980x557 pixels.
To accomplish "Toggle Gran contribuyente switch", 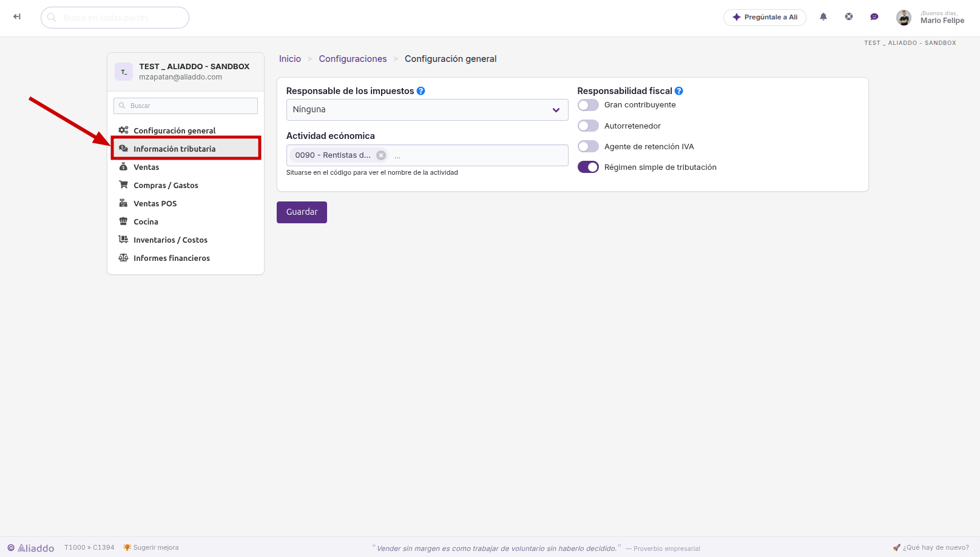I will pyautogui.click(x=588, y=105).
